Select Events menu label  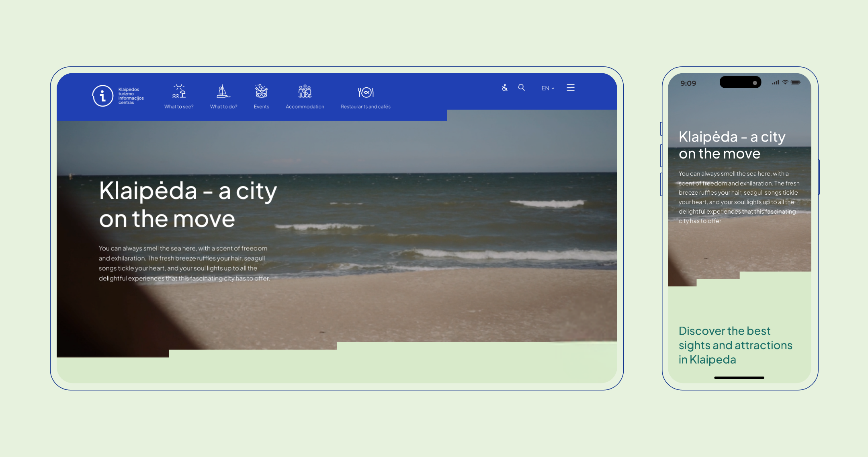[x=261, y=107]
